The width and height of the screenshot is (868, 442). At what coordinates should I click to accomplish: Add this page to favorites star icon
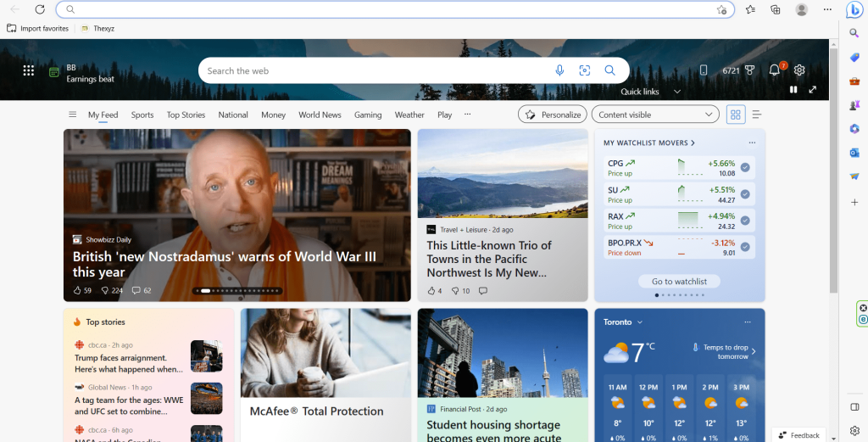(x=721, y=9)
